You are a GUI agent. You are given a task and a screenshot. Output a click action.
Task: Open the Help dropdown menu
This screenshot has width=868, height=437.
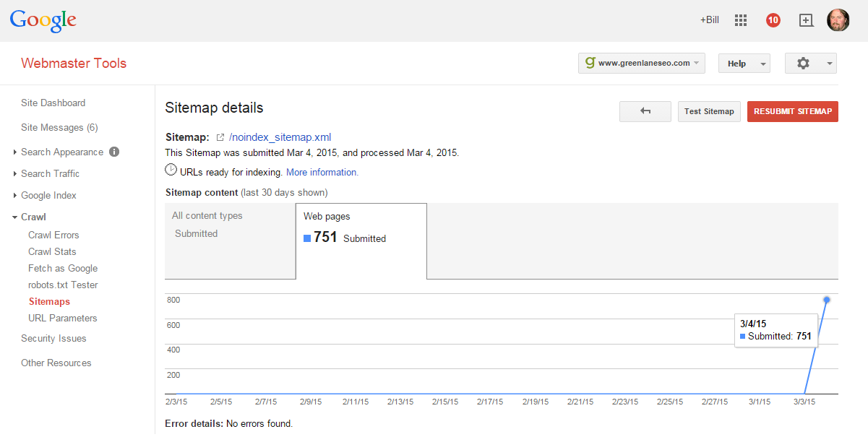tap(744, 64)
